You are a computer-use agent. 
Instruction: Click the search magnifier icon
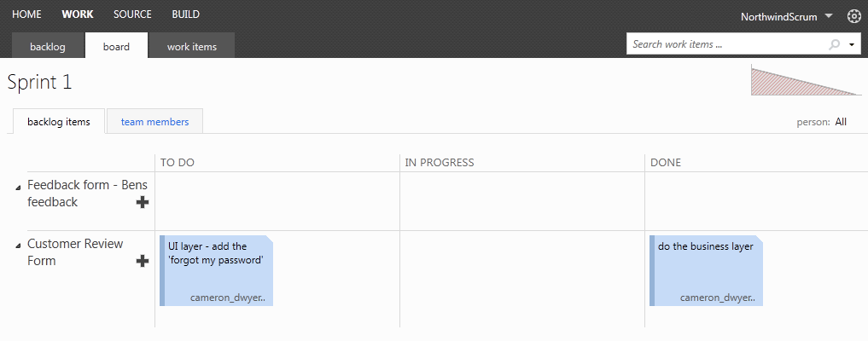[x=834, y=44]
